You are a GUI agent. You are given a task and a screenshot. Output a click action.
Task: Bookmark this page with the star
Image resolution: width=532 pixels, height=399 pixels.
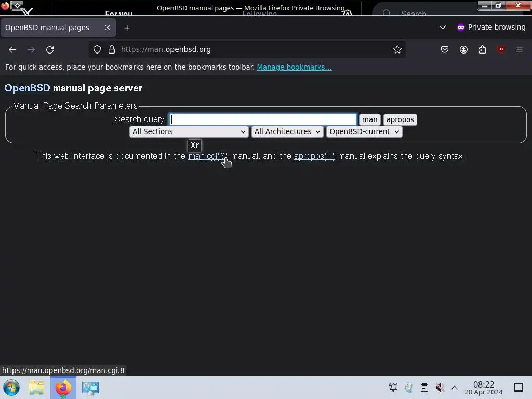[397, 49]
